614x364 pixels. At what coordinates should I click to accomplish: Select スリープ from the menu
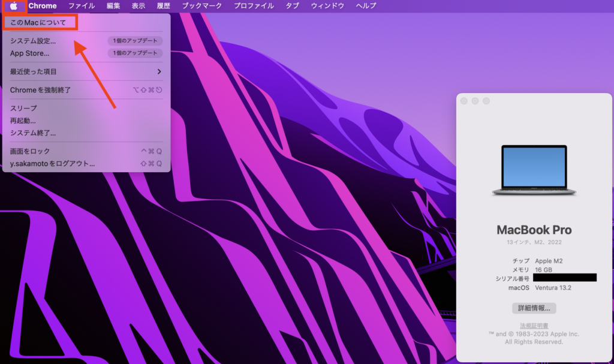pos(86,108)
